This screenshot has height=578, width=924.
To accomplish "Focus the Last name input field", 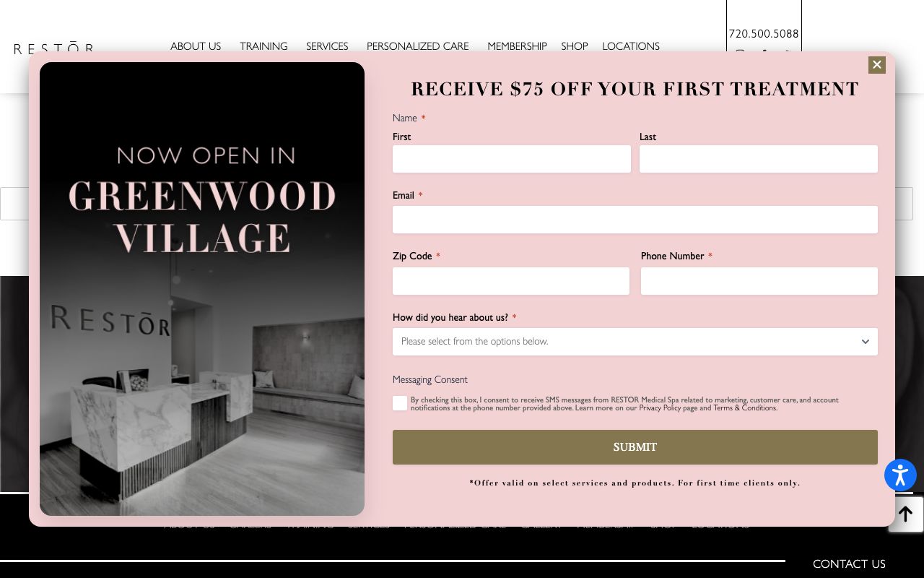I will pyautogui.click(x=758, y=159).
